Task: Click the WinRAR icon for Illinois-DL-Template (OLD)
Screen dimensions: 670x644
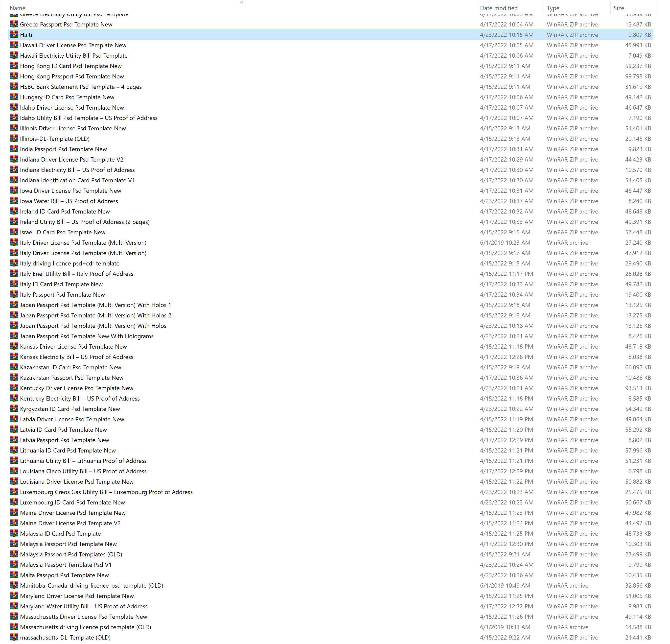Action: [x=14, y=139]
